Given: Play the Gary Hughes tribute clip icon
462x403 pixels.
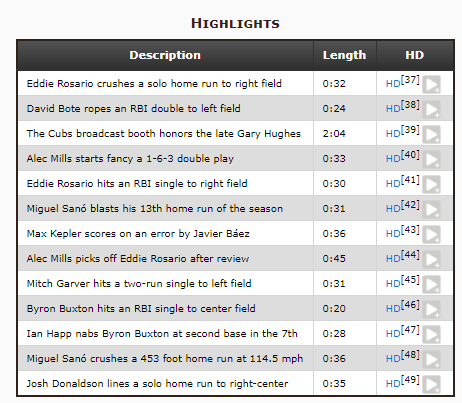Looking at the screenshot, I should pos(431,134).
